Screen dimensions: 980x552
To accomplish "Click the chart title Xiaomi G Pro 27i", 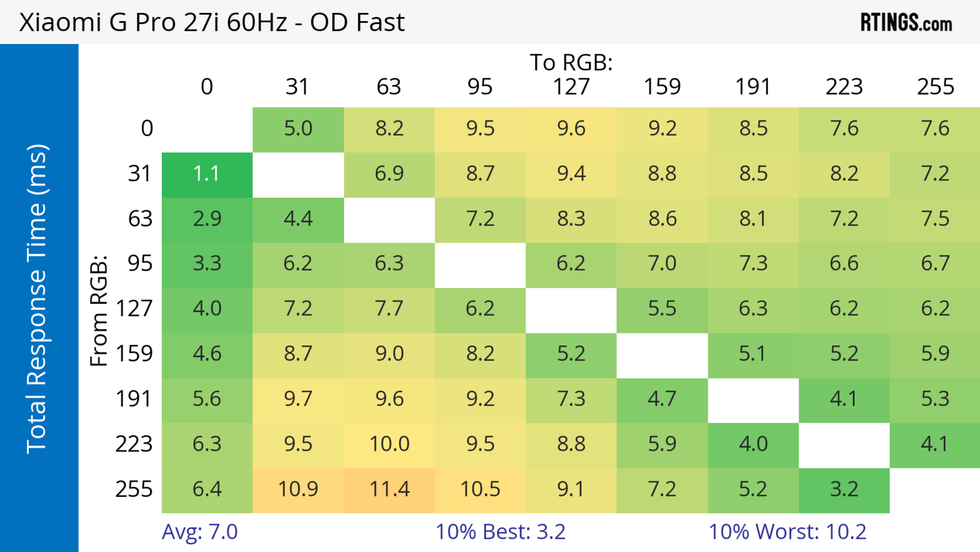I will pyautogui.click(x=212, y=22).
